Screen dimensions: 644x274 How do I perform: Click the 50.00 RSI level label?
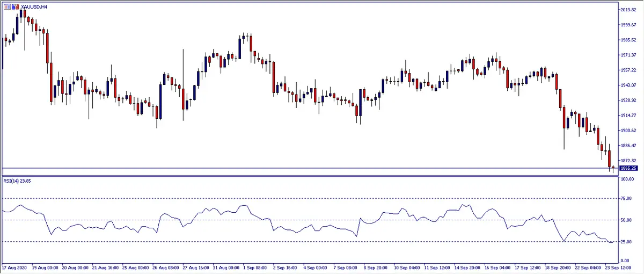click(626, 220)
